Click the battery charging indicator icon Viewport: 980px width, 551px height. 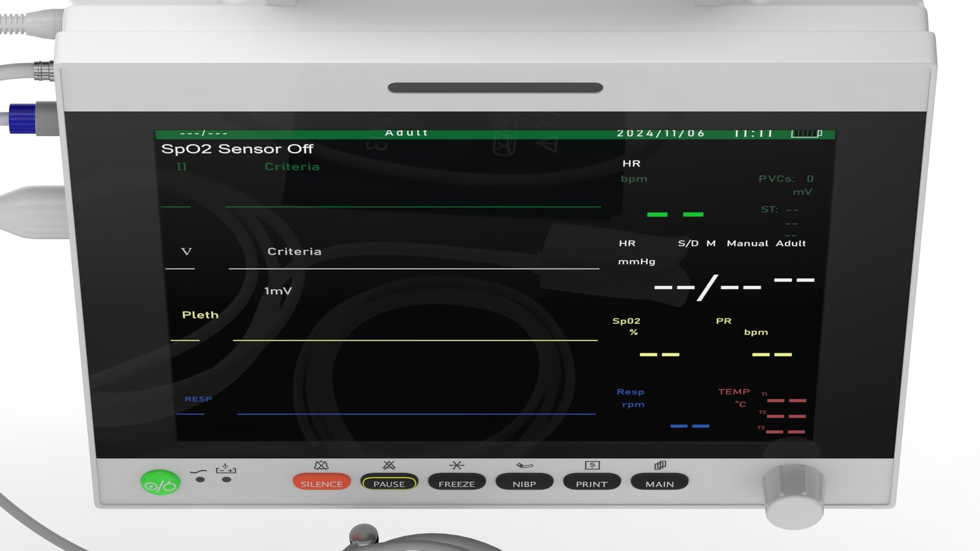[226, 469]
